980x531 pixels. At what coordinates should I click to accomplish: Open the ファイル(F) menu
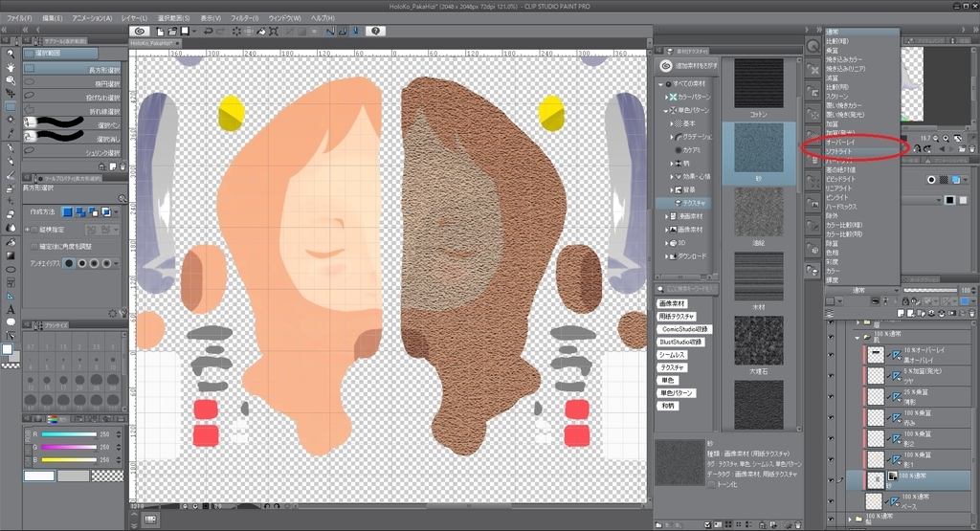pyautogui.click(x=19, y=18)
